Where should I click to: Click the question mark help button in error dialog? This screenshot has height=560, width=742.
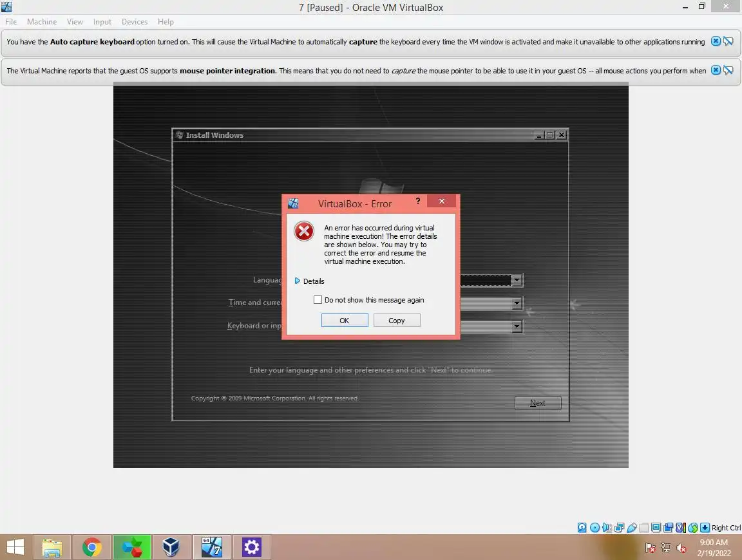click(418, 201)
